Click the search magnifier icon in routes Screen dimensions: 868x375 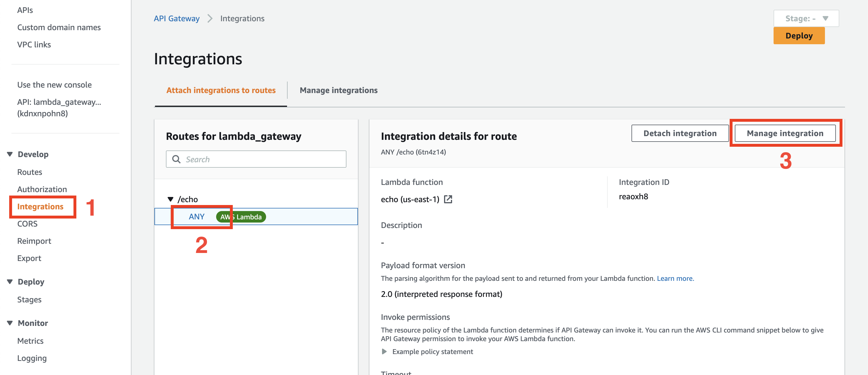(x=176, y=159)
